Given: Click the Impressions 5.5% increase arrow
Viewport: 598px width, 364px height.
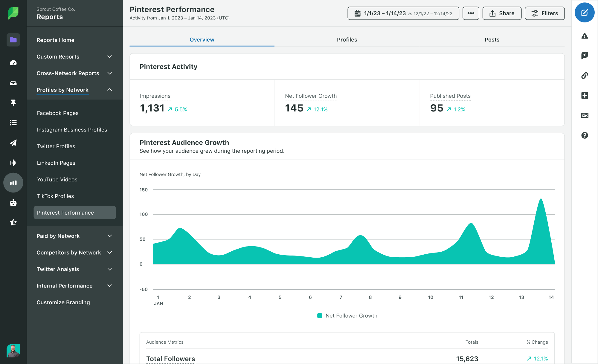Looking at the screenshot, I should click(x=170, y=109).
